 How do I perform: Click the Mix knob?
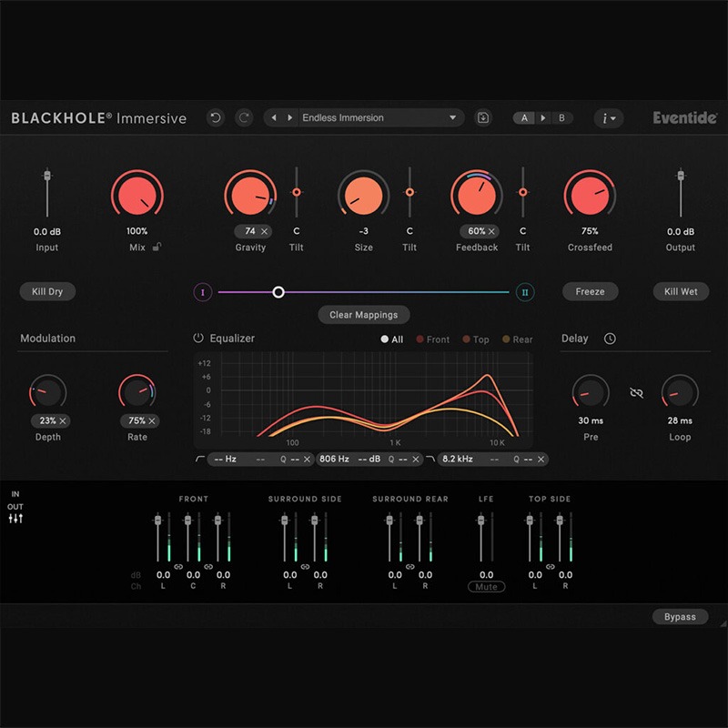[x=137, y=195]
